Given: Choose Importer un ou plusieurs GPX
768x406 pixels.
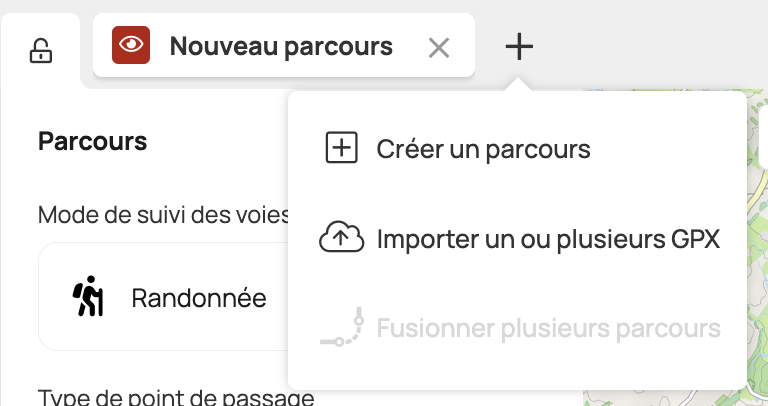Looking at the screenshot, I should point(548,240).
